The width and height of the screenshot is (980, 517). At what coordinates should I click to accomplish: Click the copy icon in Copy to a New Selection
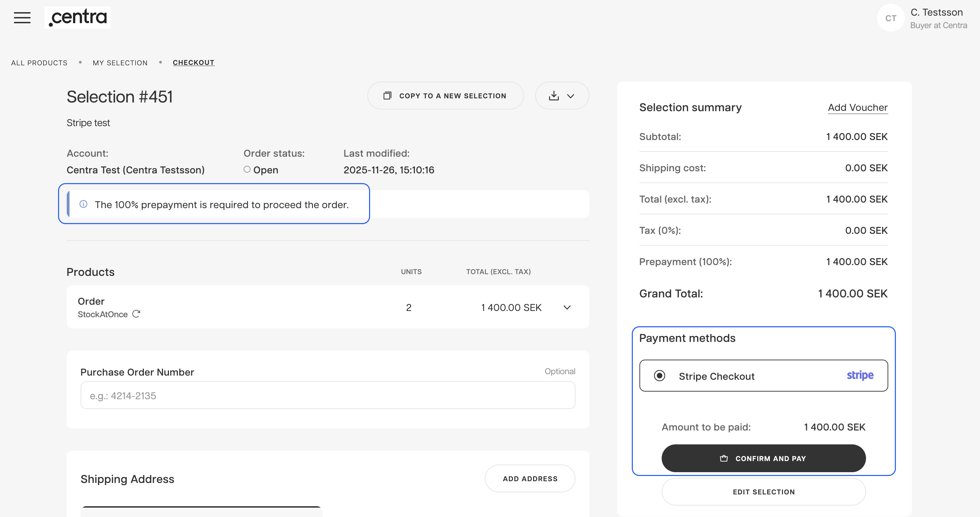coord(387,96)
